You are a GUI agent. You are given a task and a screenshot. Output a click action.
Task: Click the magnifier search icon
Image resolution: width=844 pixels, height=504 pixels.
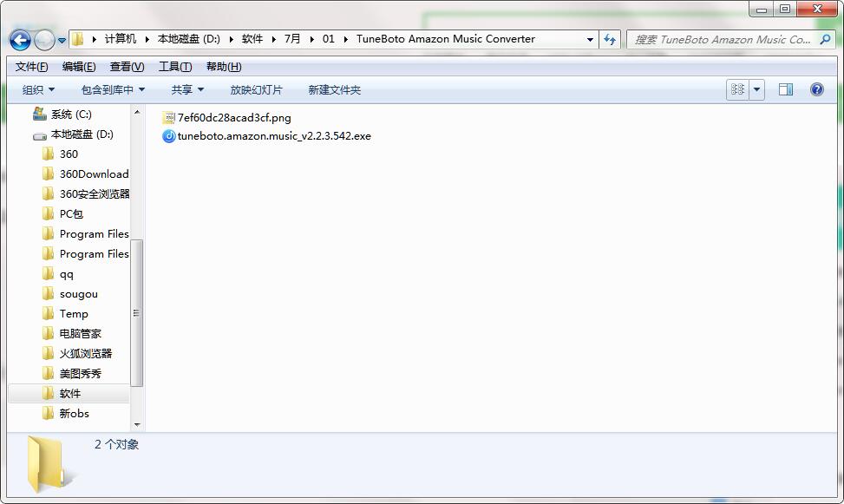825,39
